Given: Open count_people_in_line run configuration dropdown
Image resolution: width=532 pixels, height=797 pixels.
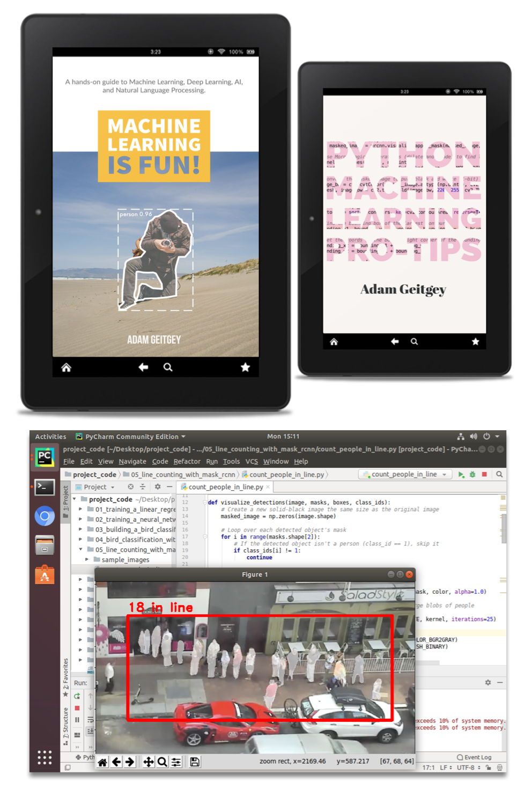Looking at the screenshot, I should tap(404, 475).
